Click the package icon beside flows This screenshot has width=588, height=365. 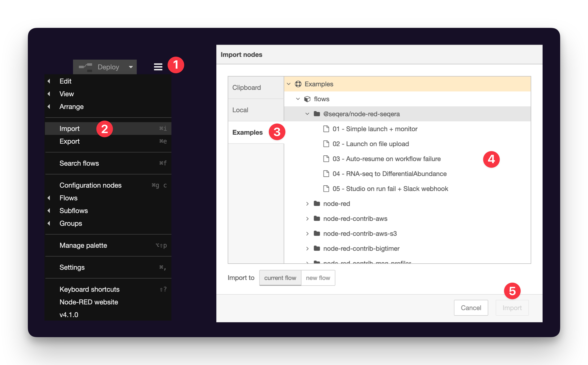[x=307, y=99]
